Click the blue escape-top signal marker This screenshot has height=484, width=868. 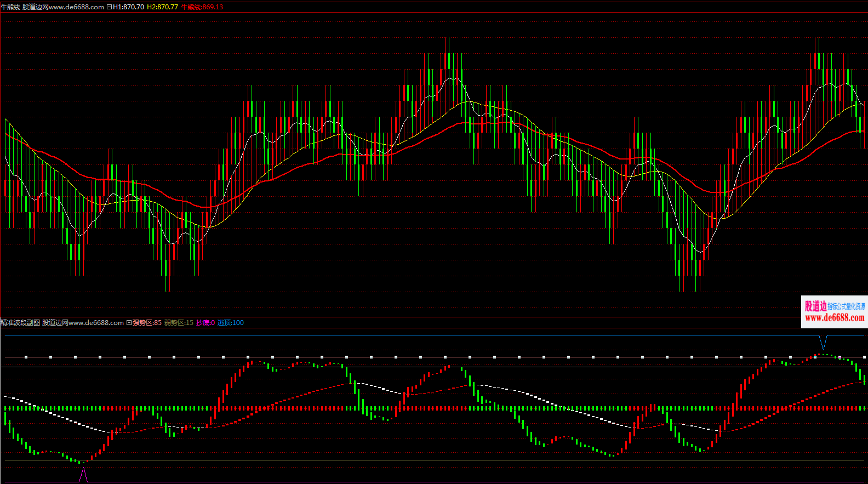tap(823, 342)
